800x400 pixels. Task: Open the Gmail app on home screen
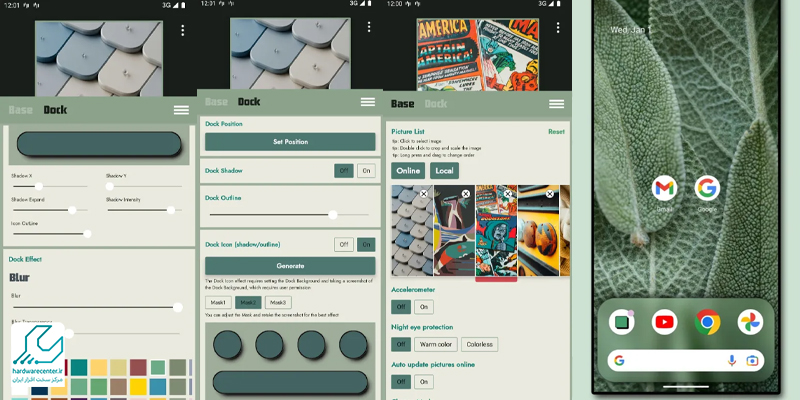665,187
